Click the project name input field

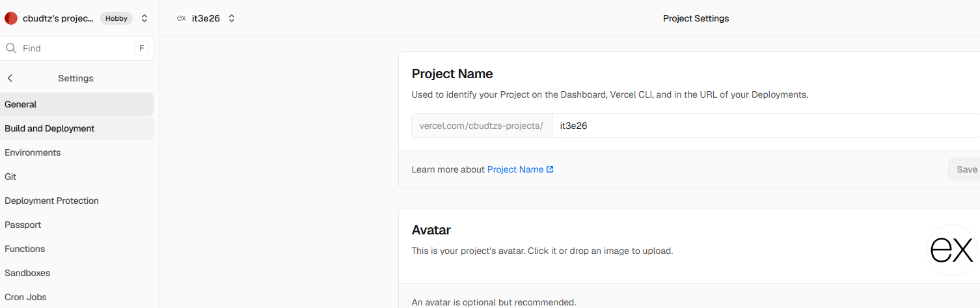766,126
